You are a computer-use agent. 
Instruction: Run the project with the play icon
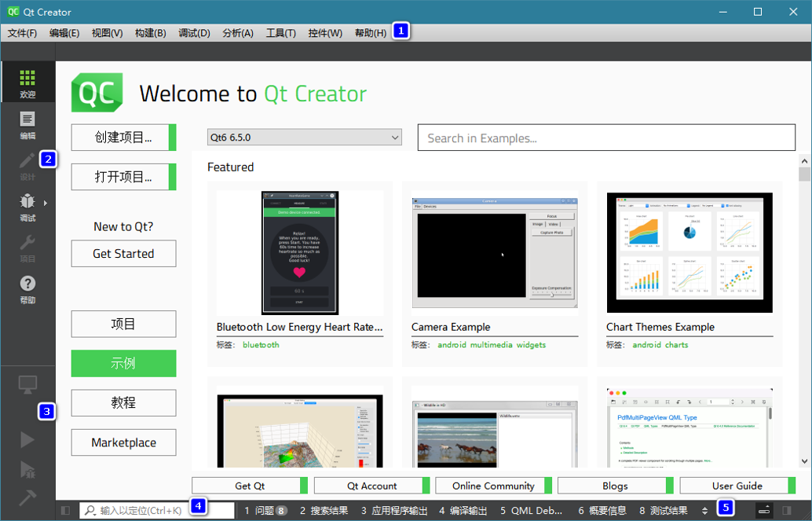pyautogui.click(x=27, y=439)
